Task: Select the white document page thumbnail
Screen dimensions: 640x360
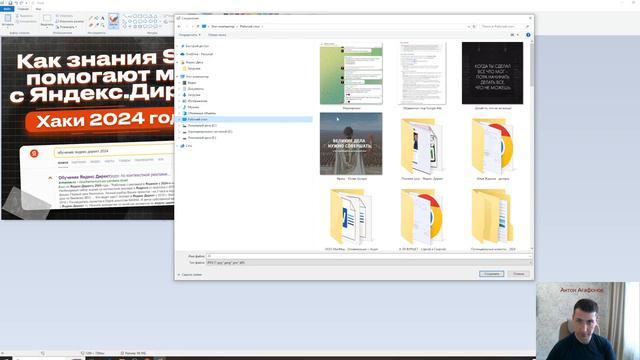Action: click(x=422, y=73)
